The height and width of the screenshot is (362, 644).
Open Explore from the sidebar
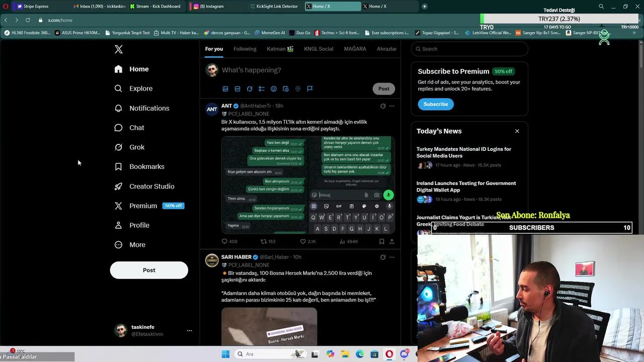(x=134, y=88)
